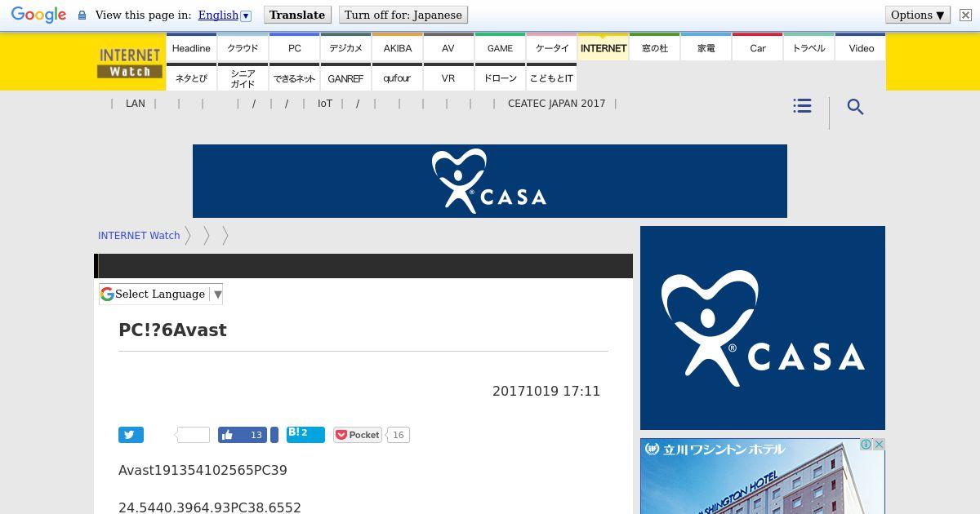Click the IoT topic link
The width and height of the screenshot is (980, 514).
click(325, 104)
